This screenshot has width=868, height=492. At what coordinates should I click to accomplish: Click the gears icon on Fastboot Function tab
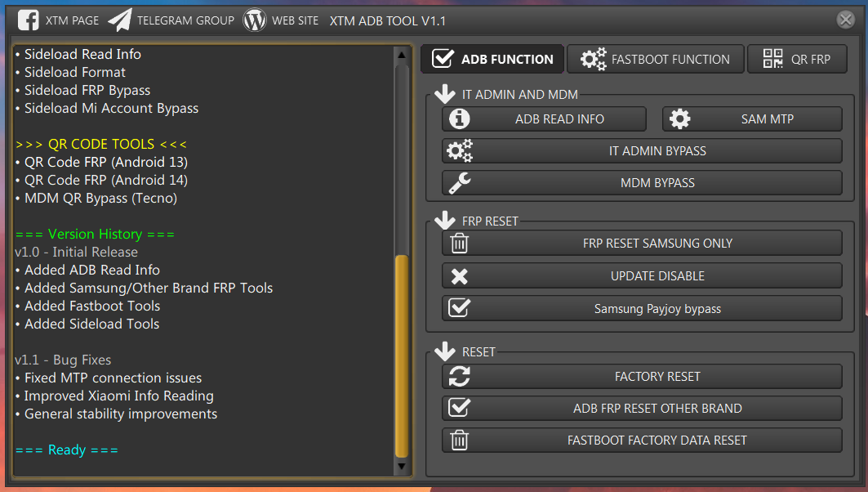click(x=593, y=59)
